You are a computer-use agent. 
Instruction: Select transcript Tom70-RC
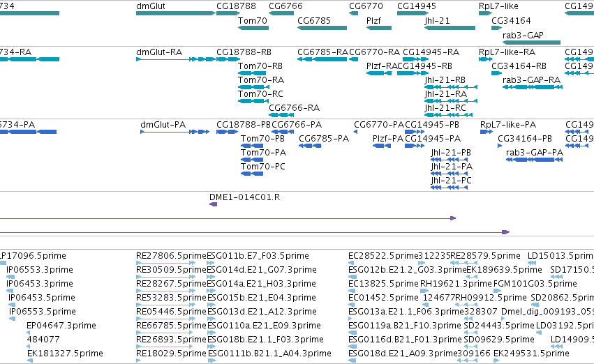(x=253, y=101)
